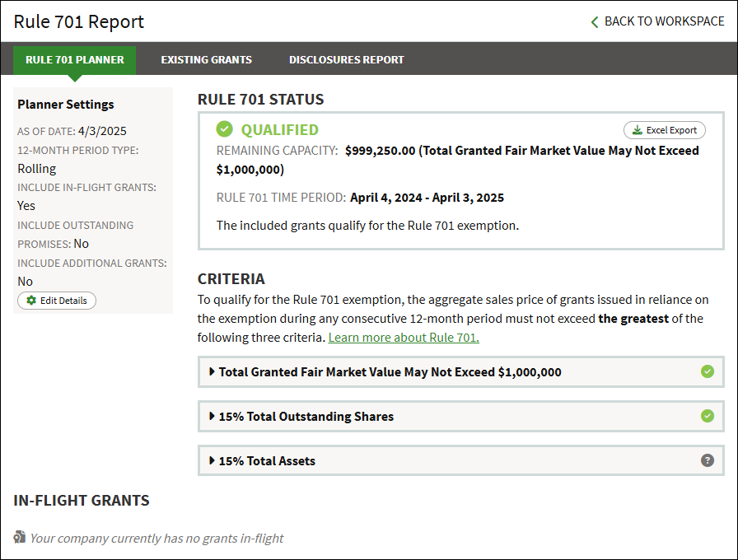Click the April 4, 2024 - April 3, 2025 period
The width and height of the screenshot is (738, 560).
pos(427,198)
